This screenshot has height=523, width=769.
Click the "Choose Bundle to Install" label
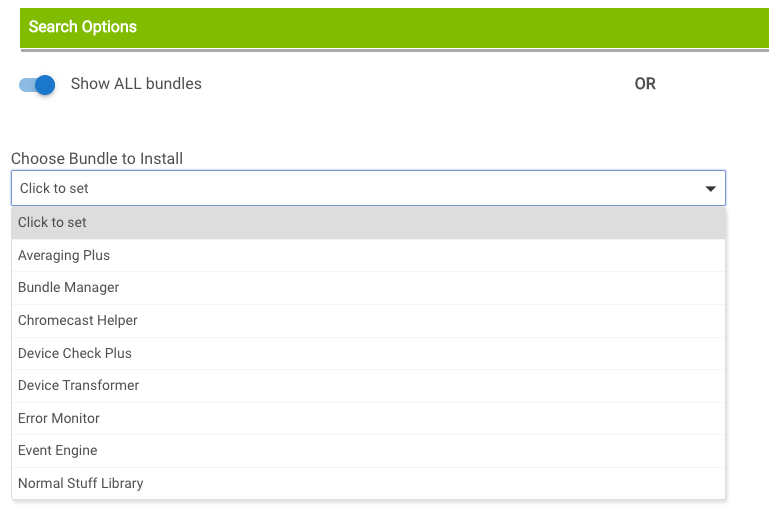pos(97,158)
